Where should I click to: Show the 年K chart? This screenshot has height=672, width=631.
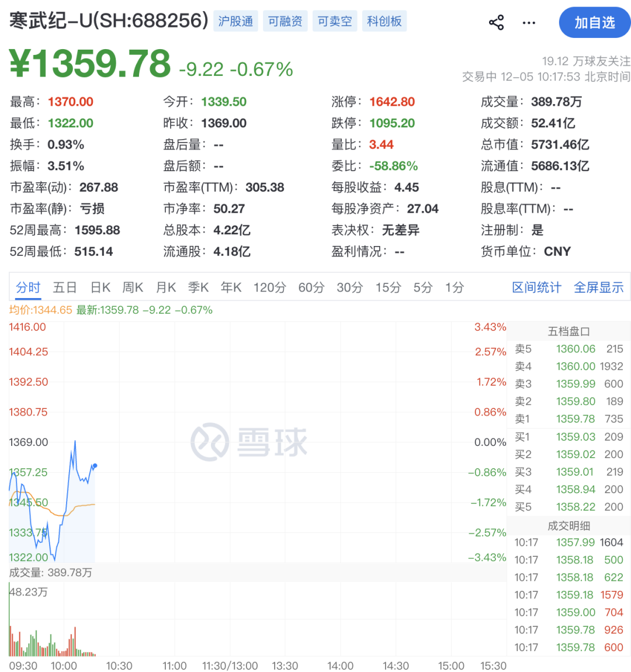[231, 287]
